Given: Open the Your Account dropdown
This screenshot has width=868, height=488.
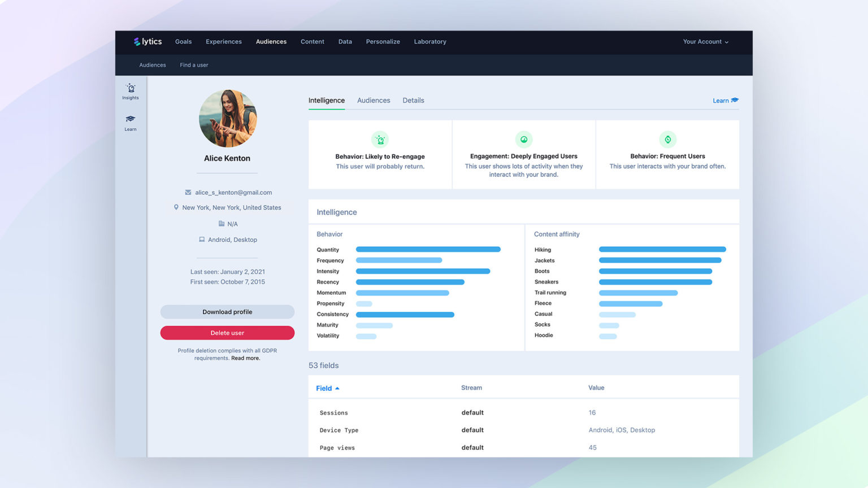Looking at the screenshot, I should click(705, 42).
